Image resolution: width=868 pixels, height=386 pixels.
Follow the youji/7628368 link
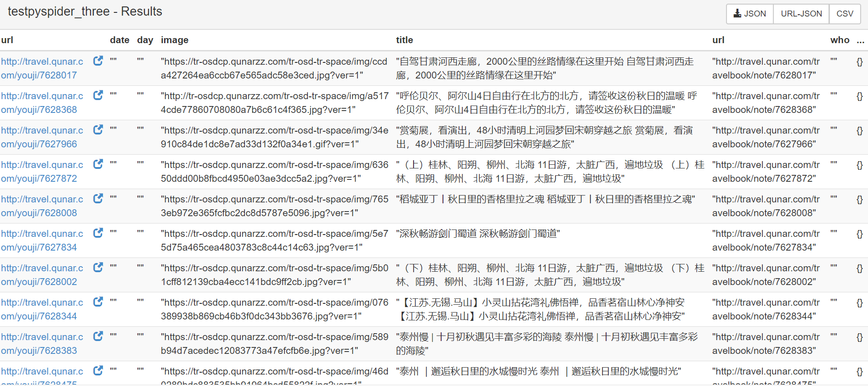(42, 103)
